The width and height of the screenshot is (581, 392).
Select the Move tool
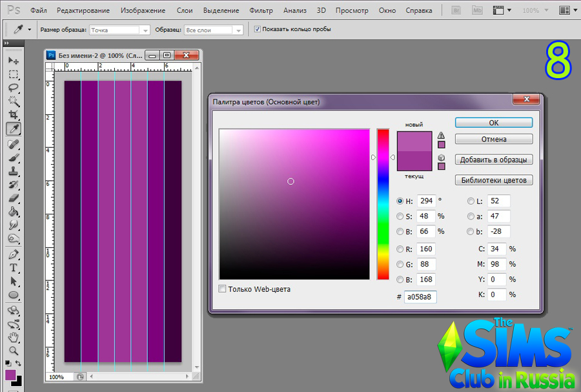tap(14, 61)
